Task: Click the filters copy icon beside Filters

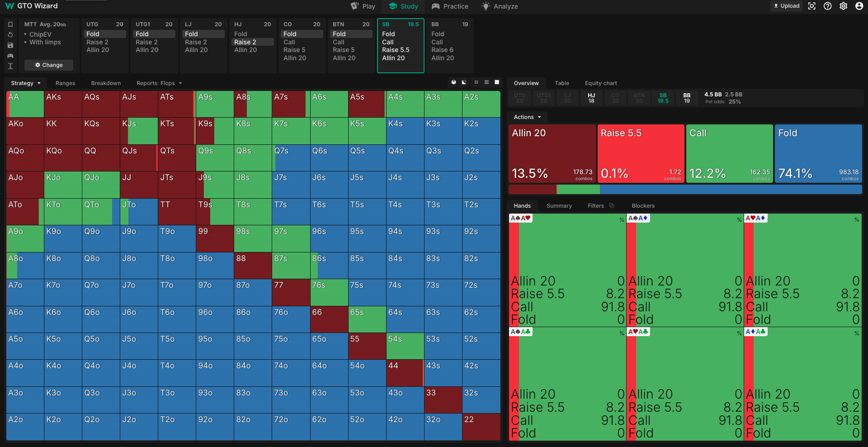Action: coord(612,205)
